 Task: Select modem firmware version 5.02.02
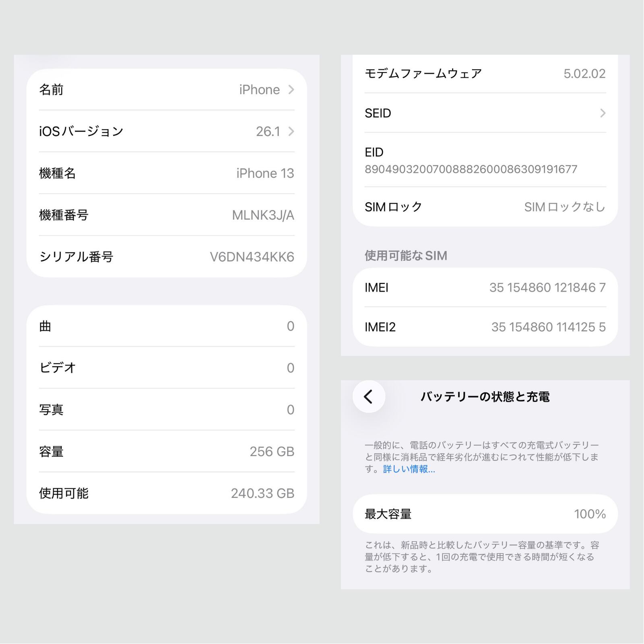point(584,74)
